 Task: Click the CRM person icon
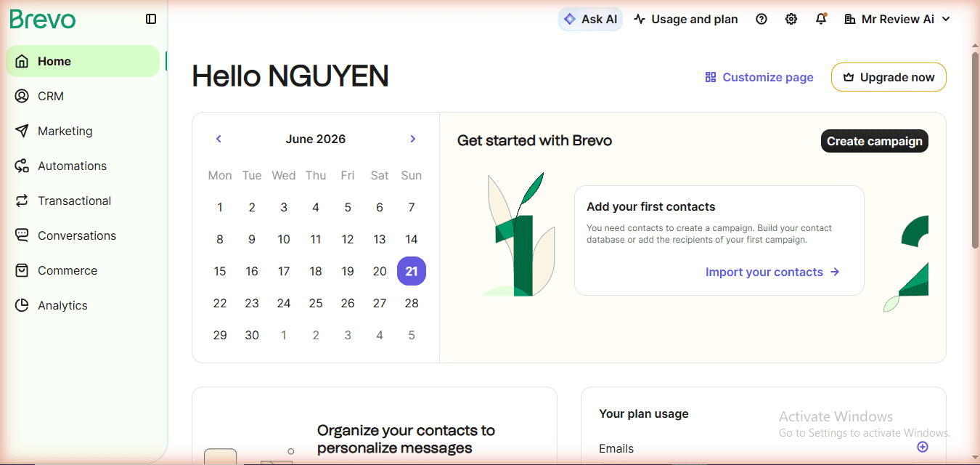[22, 96]
